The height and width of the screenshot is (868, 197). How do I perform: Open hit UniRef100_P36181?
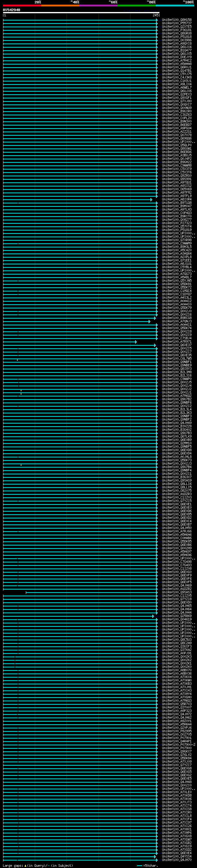click(x=177, y=30)
